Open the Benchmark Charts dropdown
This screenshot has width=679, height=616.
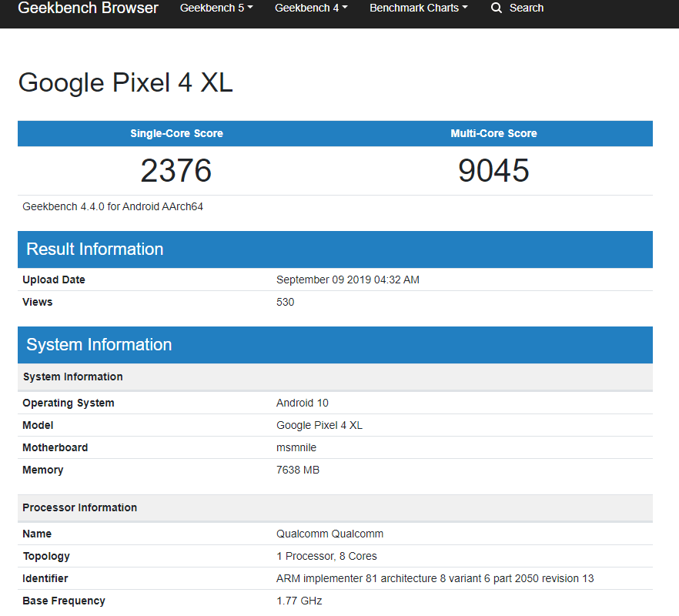(x=418, y=8)
